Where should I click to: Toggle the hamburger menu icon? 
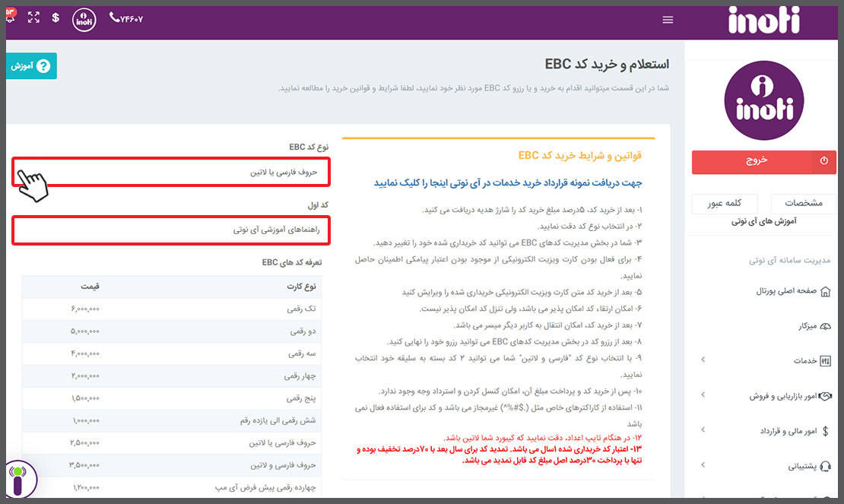668,20
